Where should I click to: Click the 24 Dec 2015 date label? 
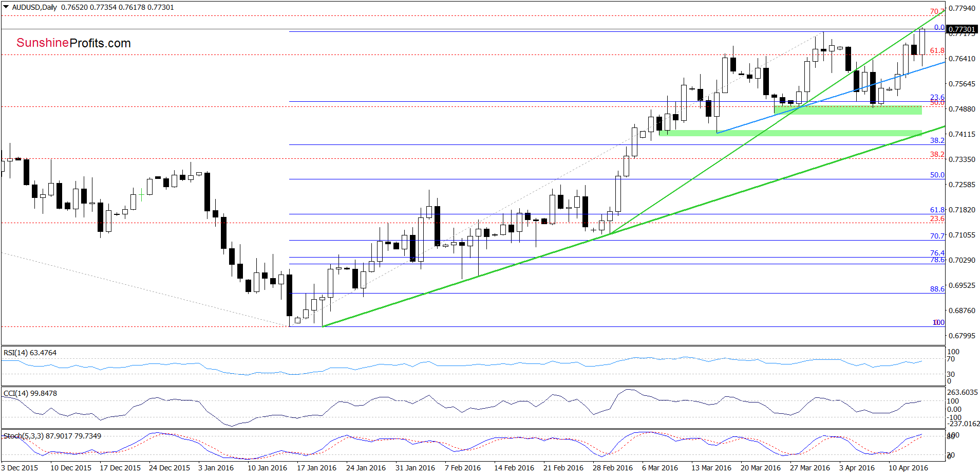[169, 468]
